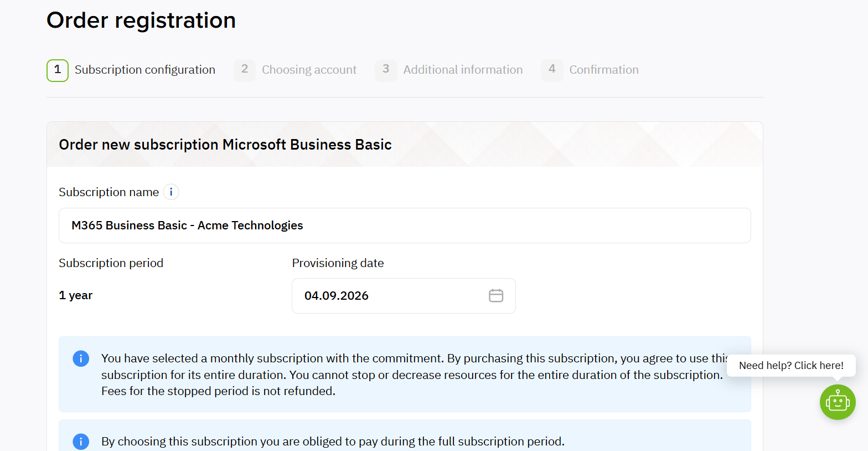Click the 'Provisioning date' label
Image resolution: width=868 pixels, height=451 pixels.
[x=338, y=263]
